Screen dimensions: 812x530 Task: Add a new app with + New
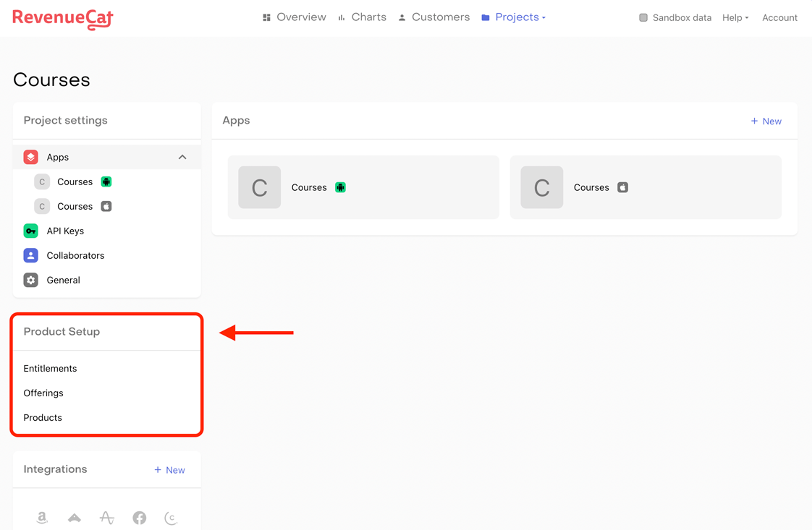tap(766, 121)
